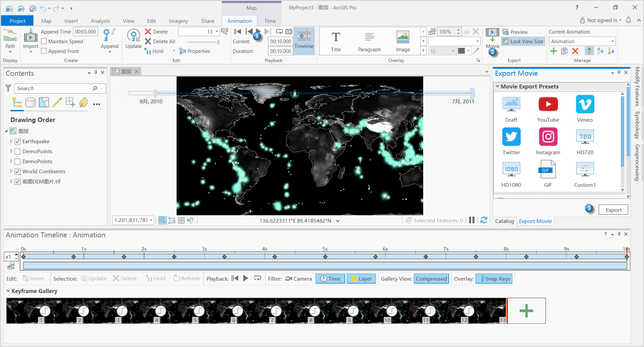Viewport: 644px width, 347px height.
Task: Click the zoom percentage slider in Overlay group
Action: pos(449,32)
